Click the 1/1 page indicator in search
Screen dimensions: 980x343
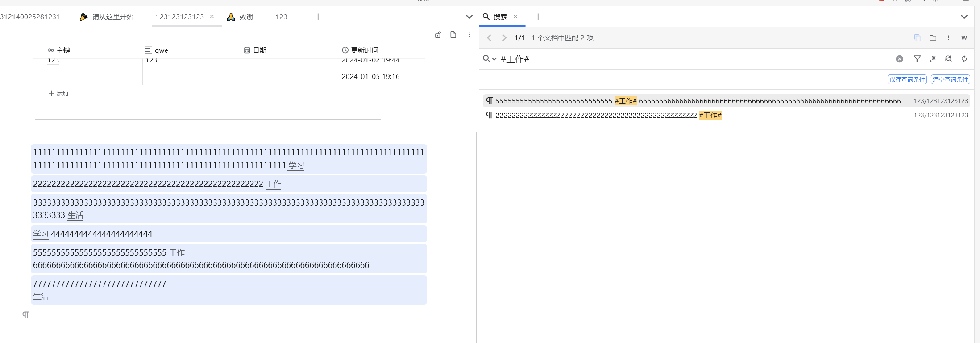519,38
